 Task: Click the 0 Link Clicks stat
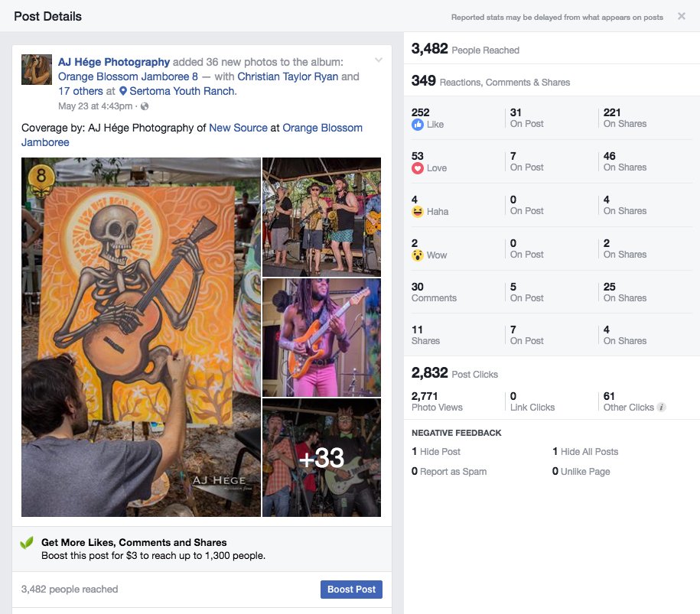point(532,401)
